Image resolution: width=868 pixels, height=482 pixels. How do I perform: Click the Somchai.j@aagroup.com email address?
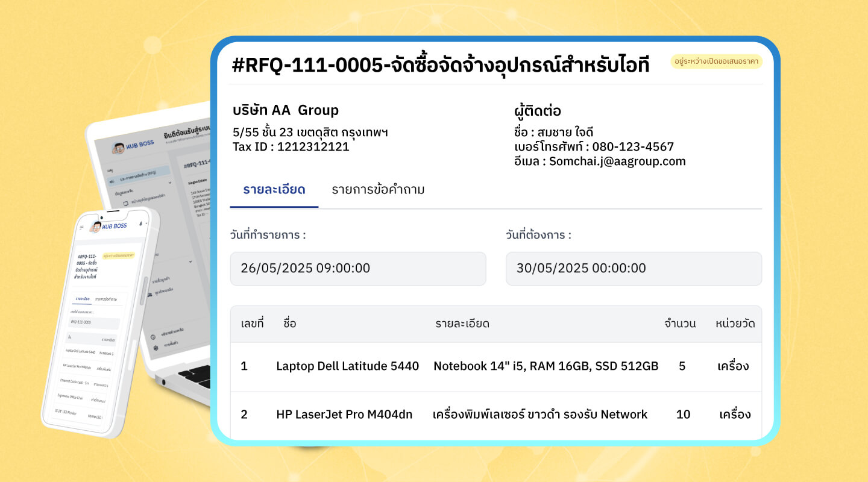pyautogui.click(x=617, y=161)
